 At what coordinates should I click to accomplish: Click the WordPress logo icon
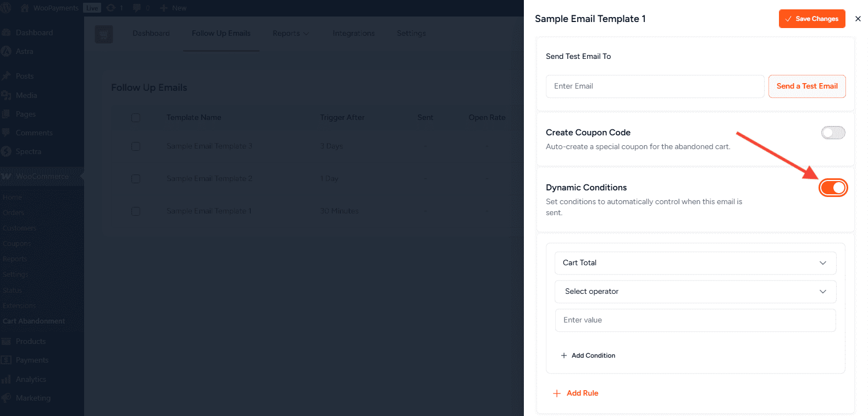7,8
